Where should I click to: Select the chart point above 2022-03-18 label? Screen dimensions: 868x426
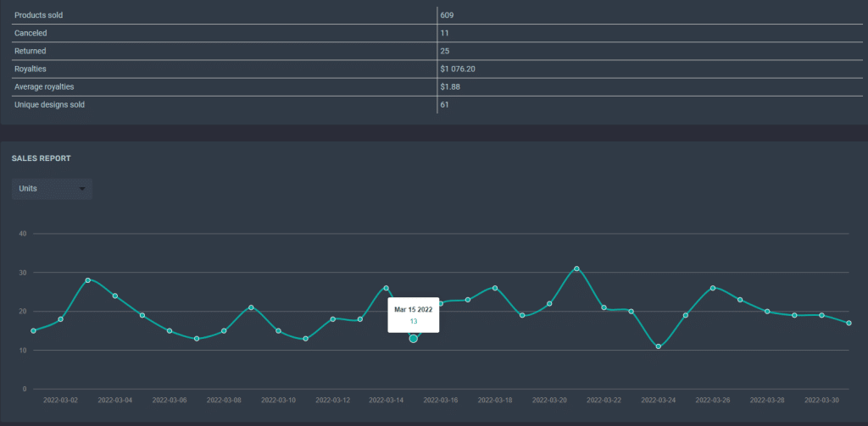point(495,288)
